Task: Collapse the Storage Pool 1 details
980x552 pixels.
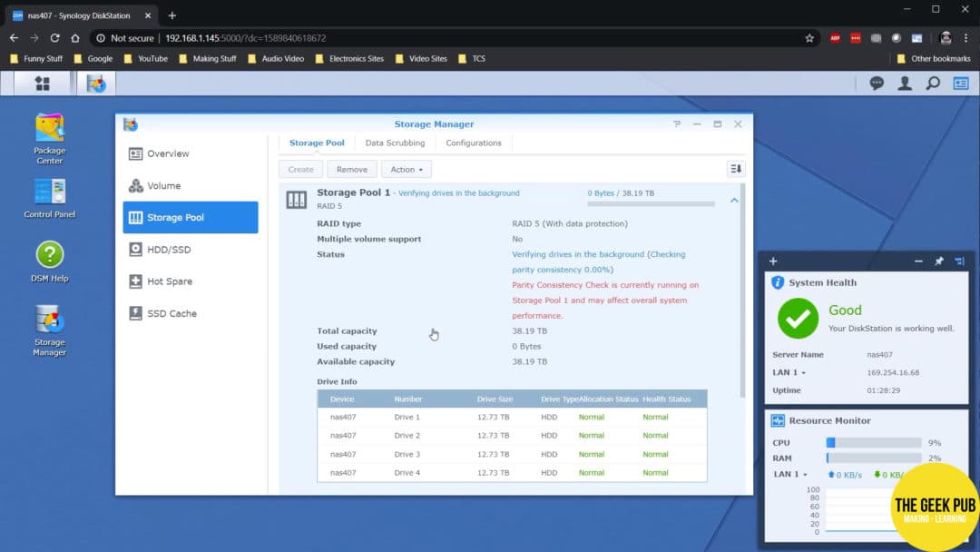Action: pos(734,200)
